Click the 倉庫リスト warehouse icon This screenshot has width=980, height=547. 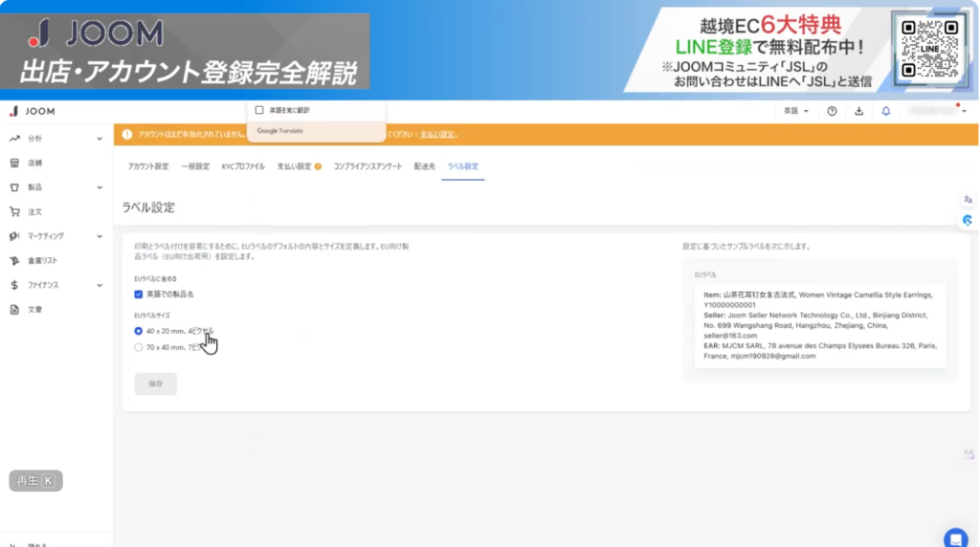click(14, 260)
